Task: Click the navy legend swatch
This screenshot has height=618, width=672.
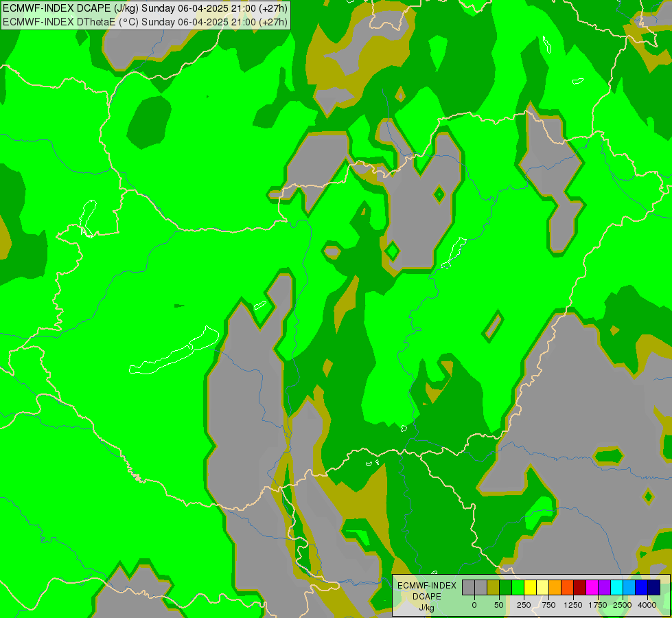Action: click(x=654, y=588)
